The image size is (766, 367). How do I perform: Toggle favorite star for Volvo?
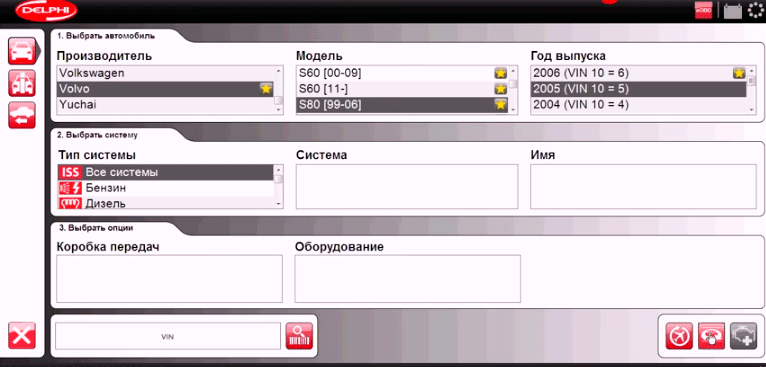pyautogui.click(x=266, y=89)
